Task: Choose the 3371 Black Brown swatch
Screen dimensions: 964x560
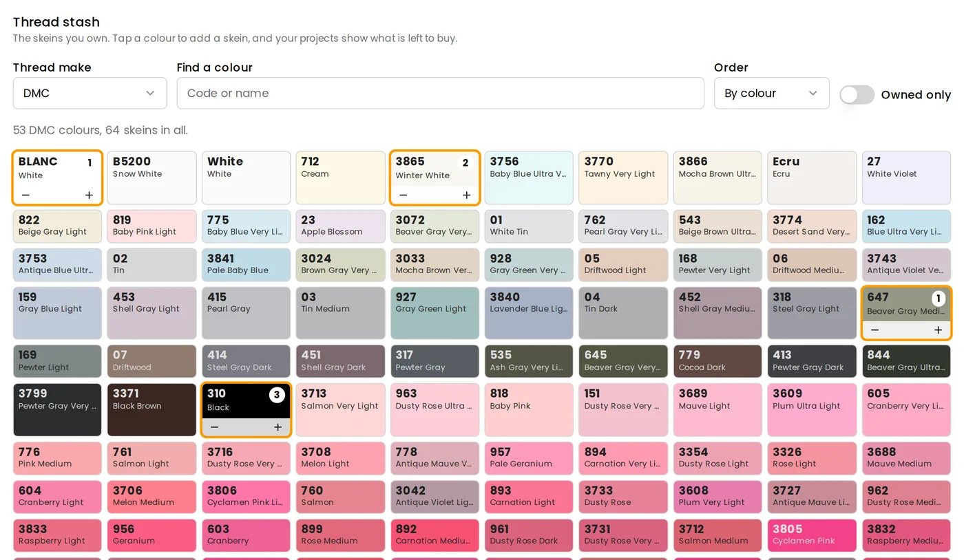Action: tap(151, 410)
